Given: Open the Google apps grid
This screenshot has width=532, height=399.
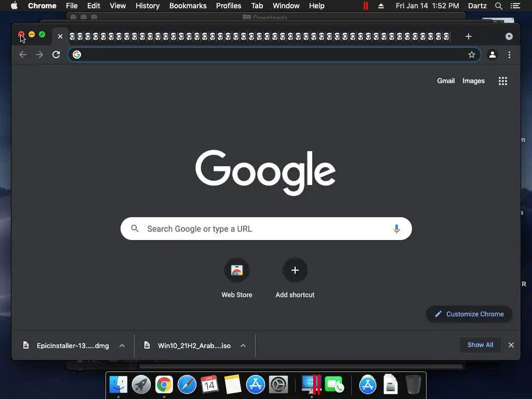Looking at the screenshot, I should pos(503,81).
